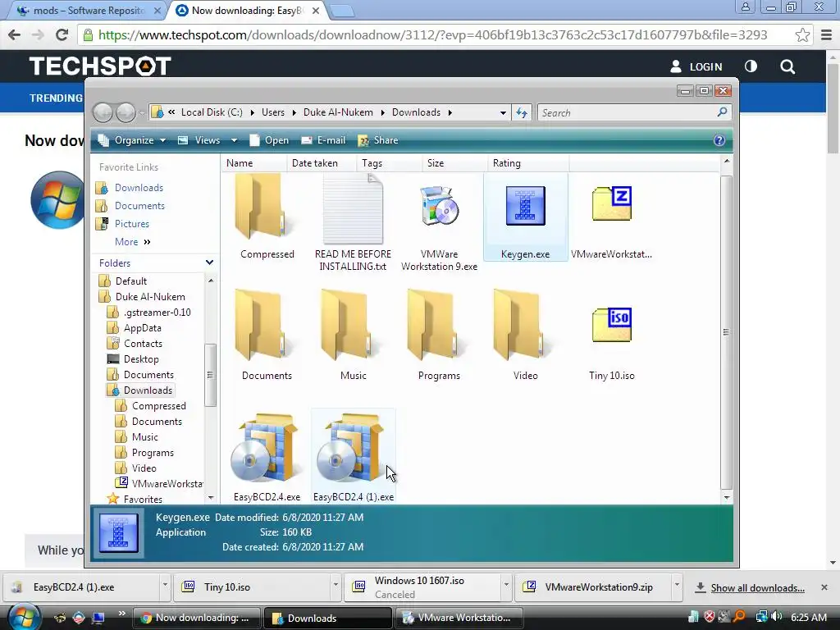The image size is (840, 630).
Task: Open EasyBCD2.4 (1).exe download options arrow
Action: [165, 585]
